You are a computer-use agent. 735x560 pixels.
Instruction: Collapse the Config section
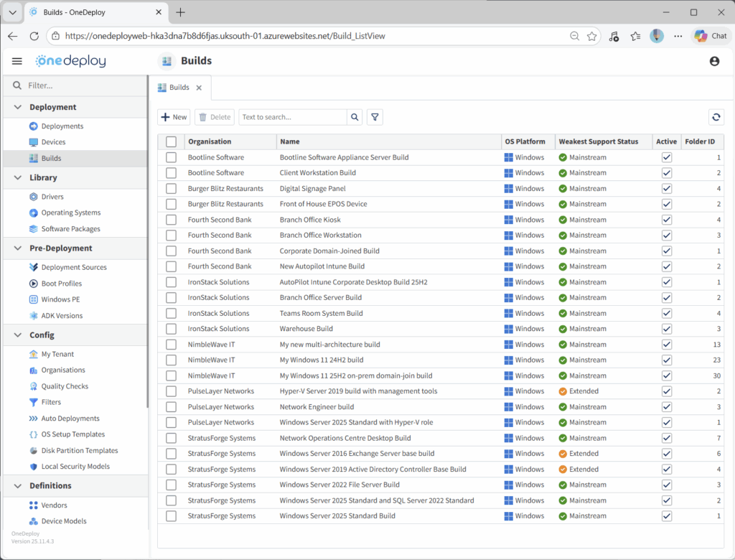pyautogui.click(x=18, y=335)
